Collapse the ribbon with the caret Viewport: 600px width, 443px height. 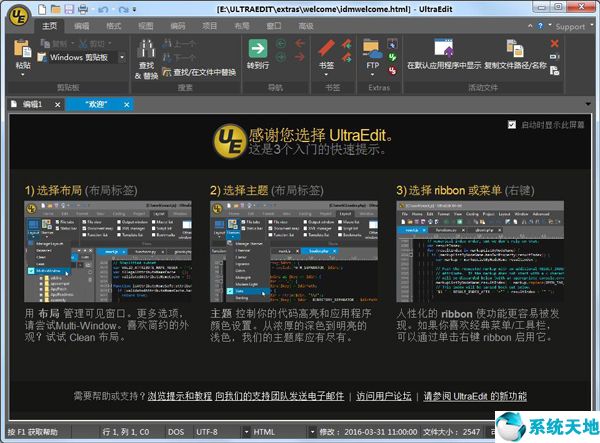point(530,26)
